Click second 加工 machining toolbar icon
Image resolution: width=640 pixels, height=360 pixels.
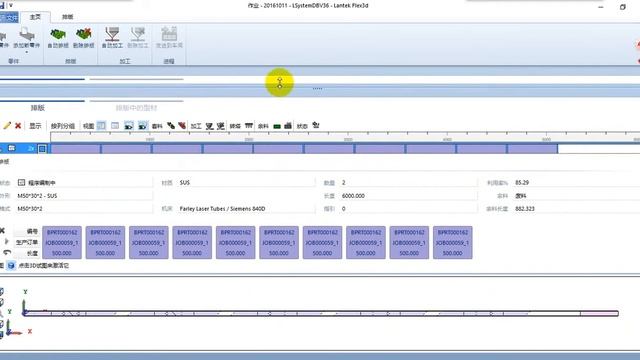(x=220, y=126)
